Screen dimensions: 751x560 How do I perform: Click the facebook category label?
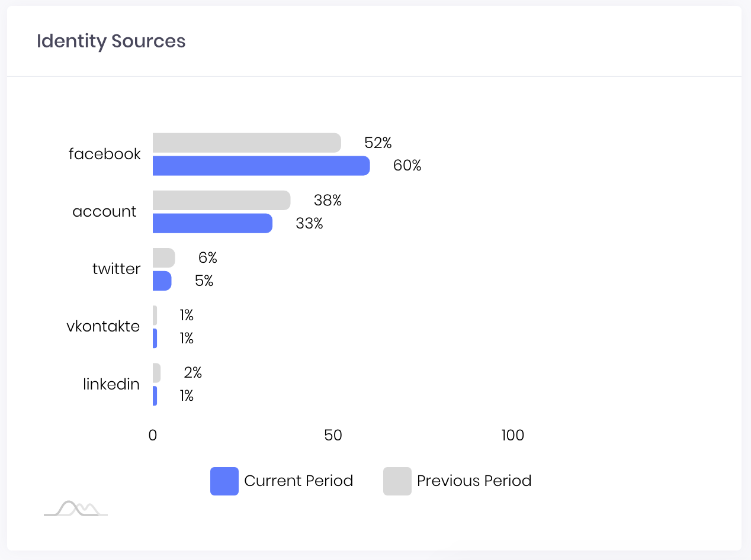(x=105, y=154)
